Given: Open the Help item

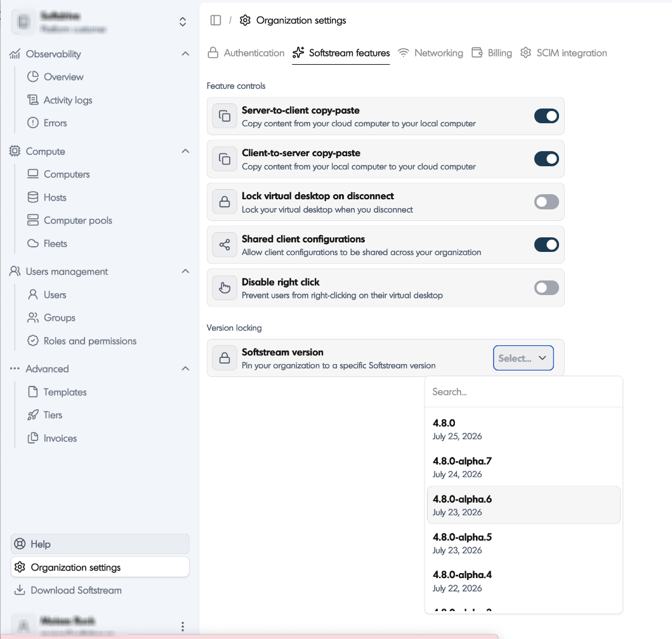Looking at the screenshot, I should tap(100, 544).
